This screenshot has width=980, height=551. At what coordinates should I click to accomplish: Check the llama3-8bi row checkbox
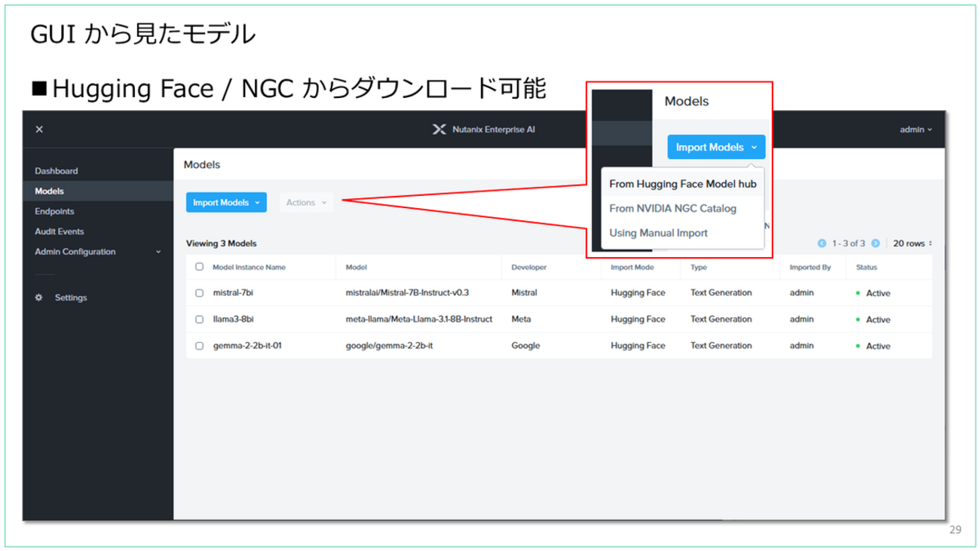199,320
